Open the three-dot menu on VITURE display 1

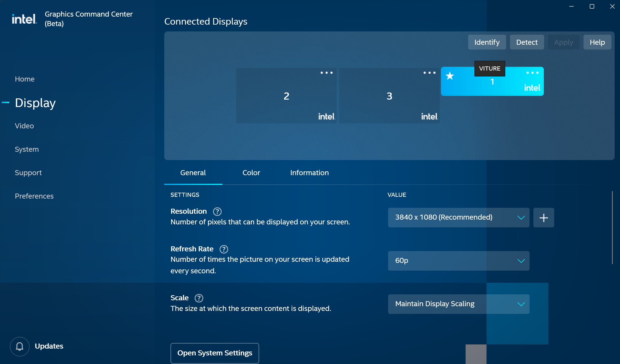[x=532, y=73]
